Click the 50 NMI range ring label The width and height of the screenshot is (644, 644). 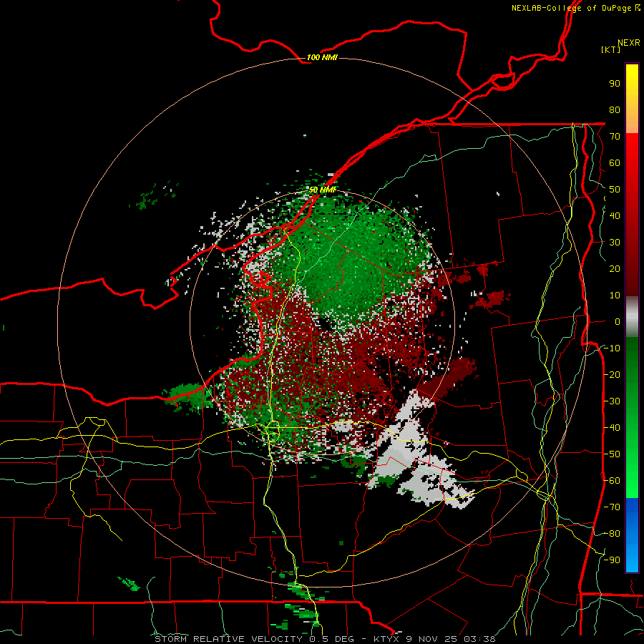(x=323, y=190)
